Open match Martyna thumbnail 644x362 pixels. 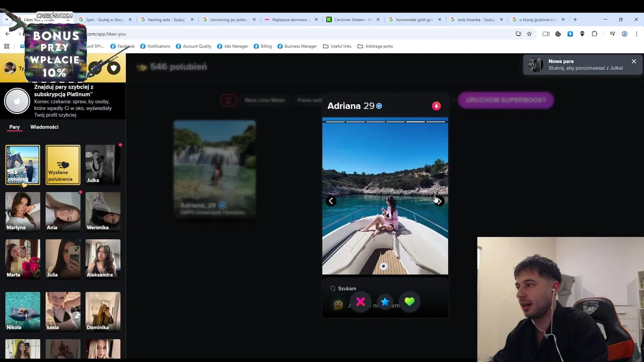point(23,212)
